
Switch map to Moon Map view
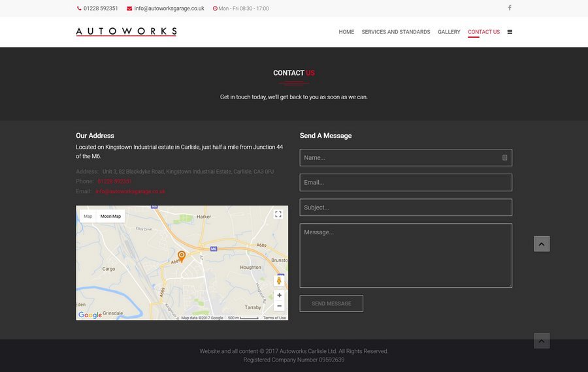coord(110,216)
